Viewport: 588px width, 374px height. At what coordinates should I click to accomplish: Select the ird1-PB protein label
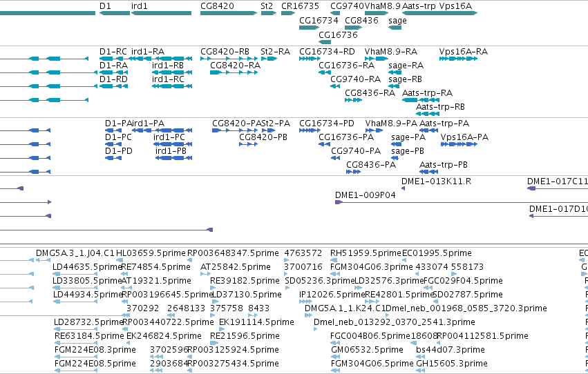coord(171,151)
